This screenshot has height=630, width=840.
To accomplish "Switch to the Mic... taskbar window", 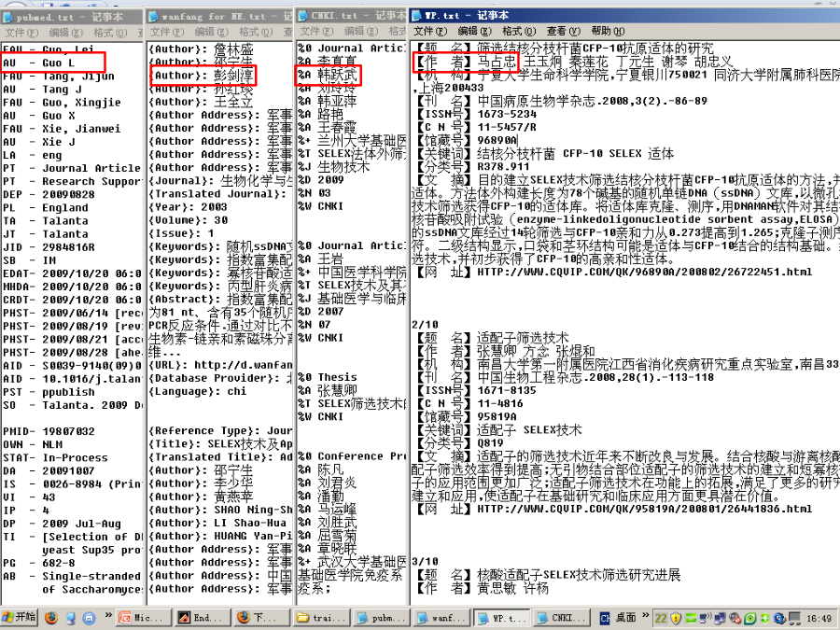I will (x=144, y=618).
